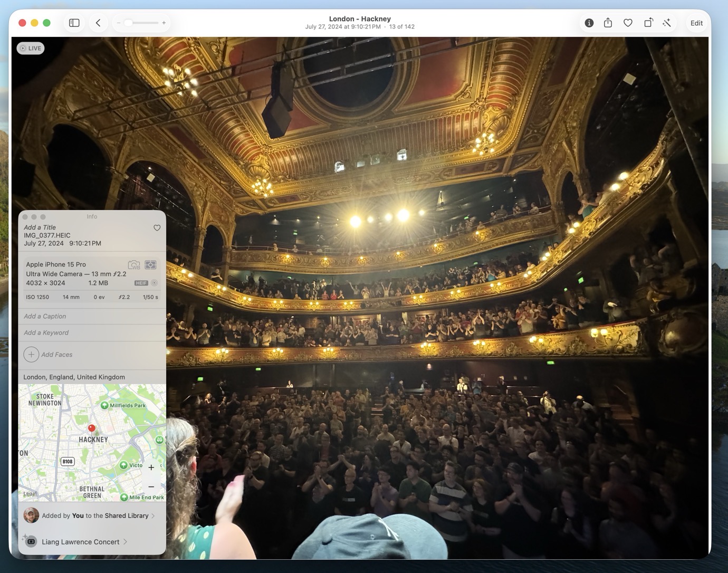
Task: Click the red map pin in Hackney
Action: [92, 428]
